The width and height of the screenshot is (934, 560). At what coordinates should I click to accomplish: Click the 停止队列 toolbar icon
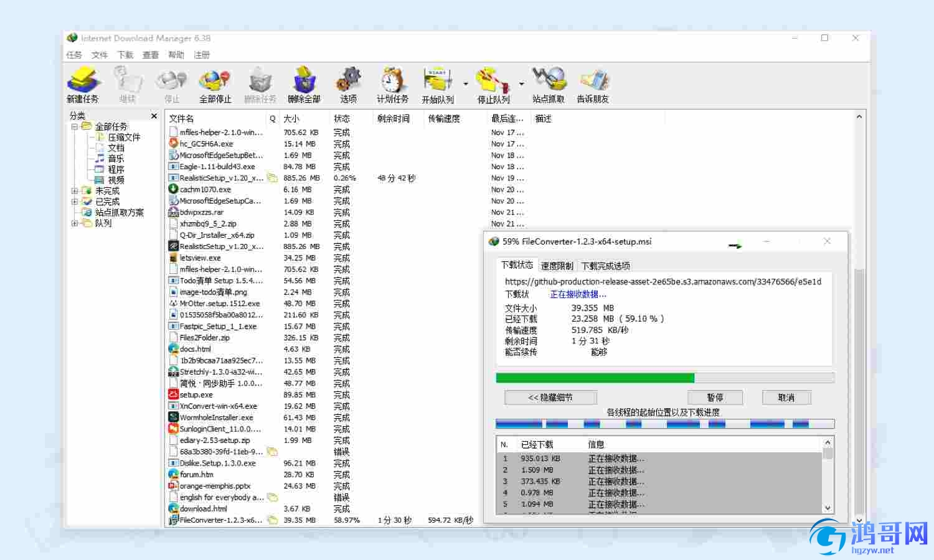pos(493,85)
